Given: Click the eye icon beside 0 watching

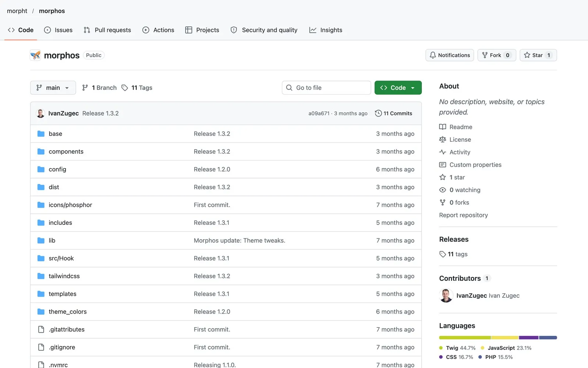Looking at the screenshot, I should [x=442, y=190].
